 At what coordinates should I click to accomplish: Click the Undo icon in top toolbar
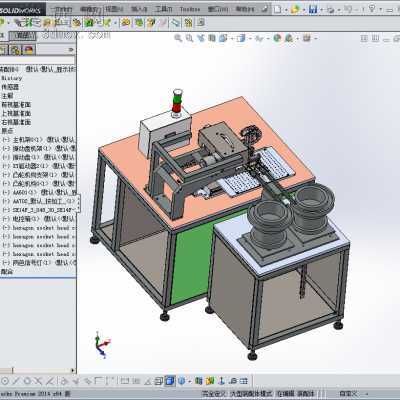(348, 10)
